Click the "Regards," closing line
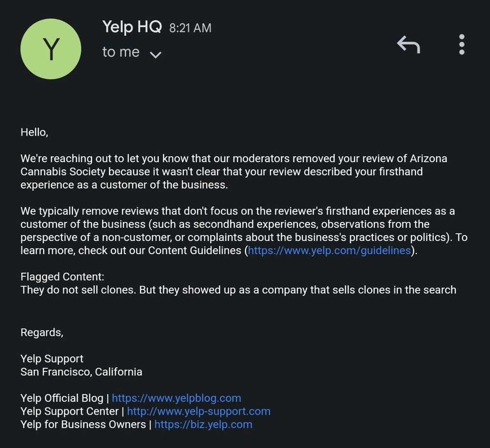 click(x=42, y=332)
